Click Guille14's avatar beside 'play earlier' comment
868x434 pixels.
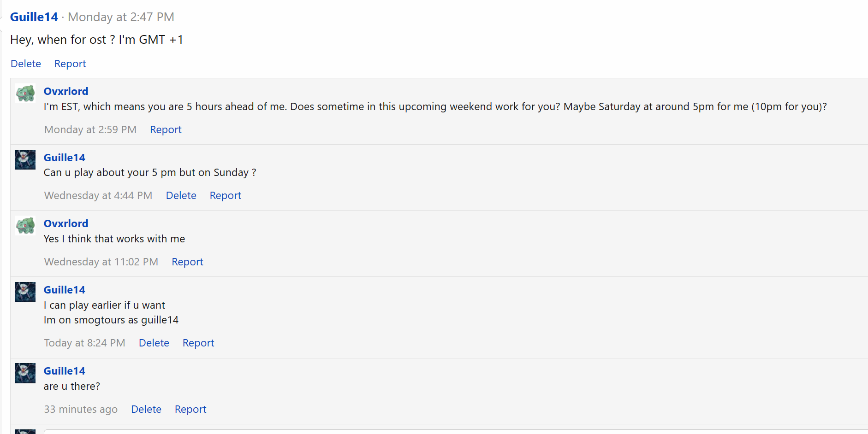click(x=25, y=292)
